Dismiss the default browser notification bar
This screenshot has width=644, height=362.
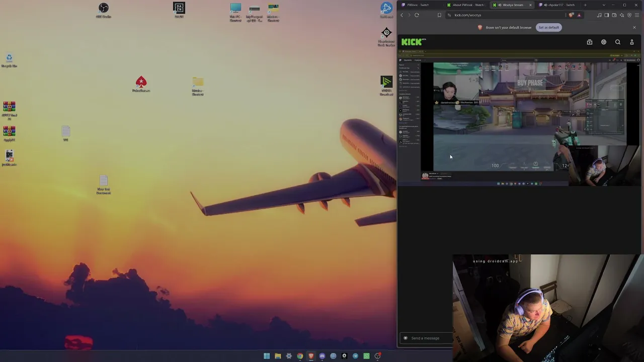coord(634,27)
